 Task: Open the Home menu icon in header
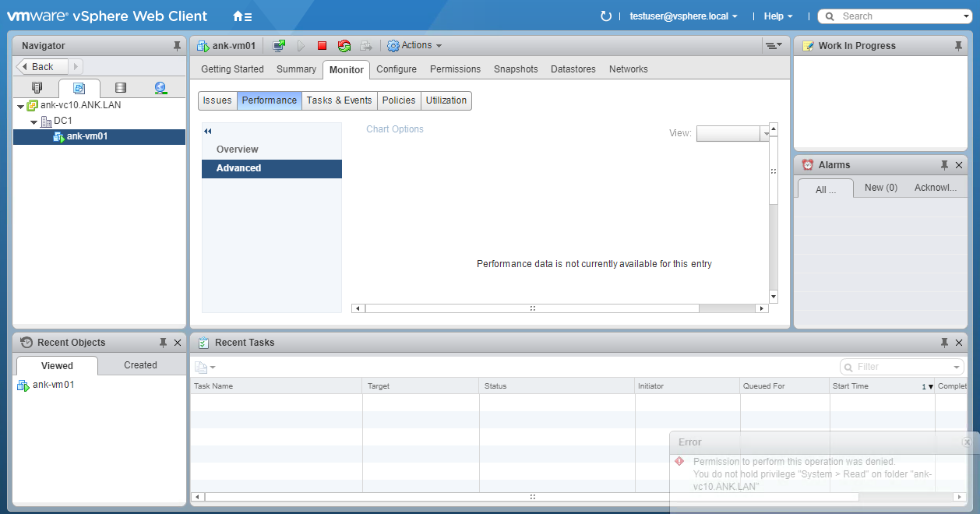242,16
